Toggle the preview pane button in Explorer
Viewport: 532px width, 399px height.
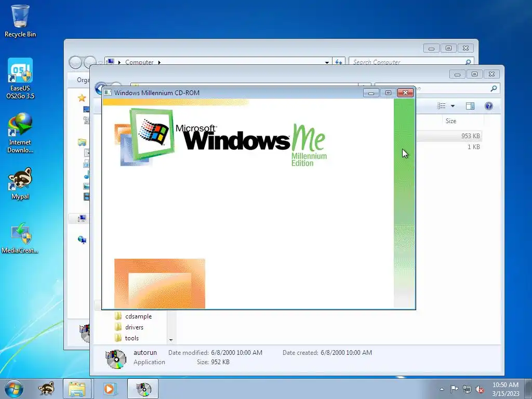(470, 106)
